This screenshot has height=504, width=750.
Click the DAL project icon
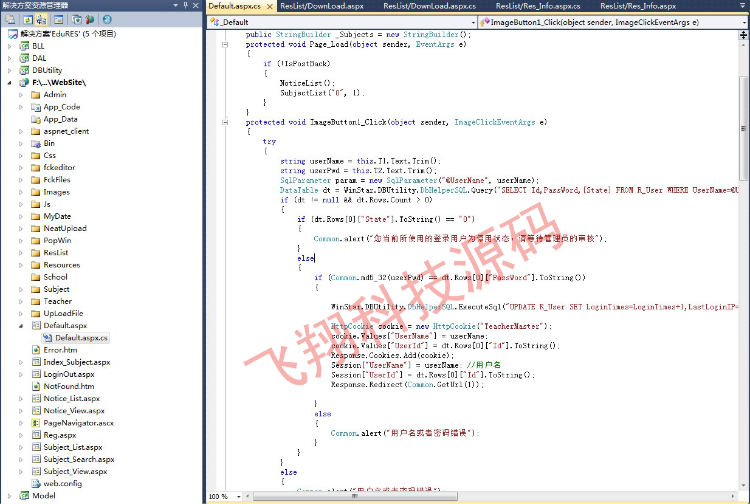24,58
